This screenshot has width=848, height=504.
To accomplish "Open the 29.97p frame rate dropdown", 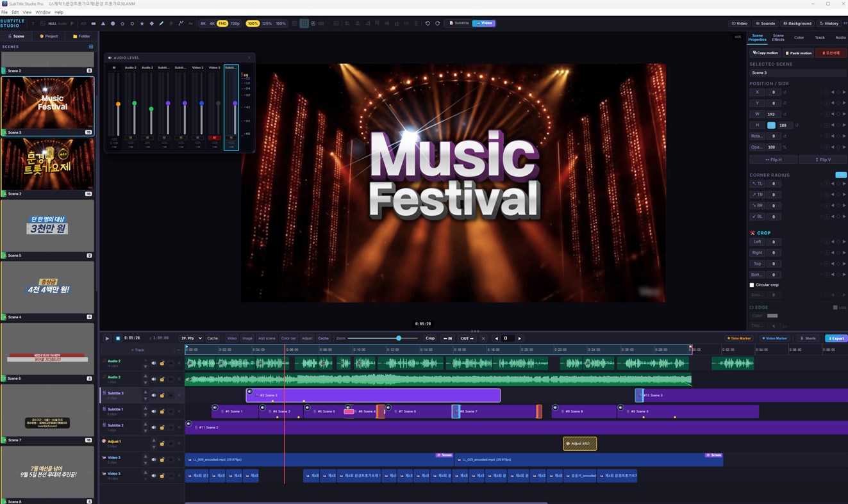I will (x=191, y=338).
